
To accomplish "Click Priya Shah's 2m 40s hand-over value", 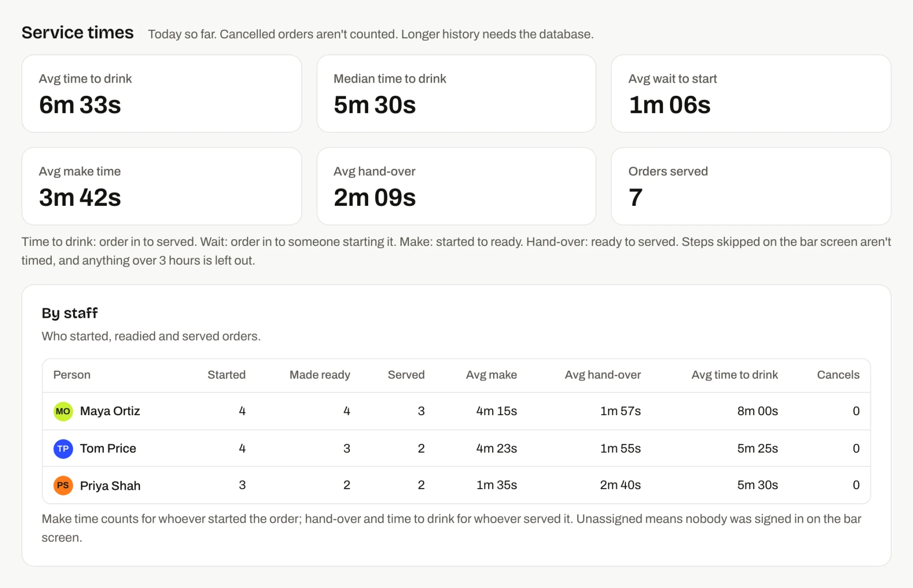I will (x=620, y=485).
